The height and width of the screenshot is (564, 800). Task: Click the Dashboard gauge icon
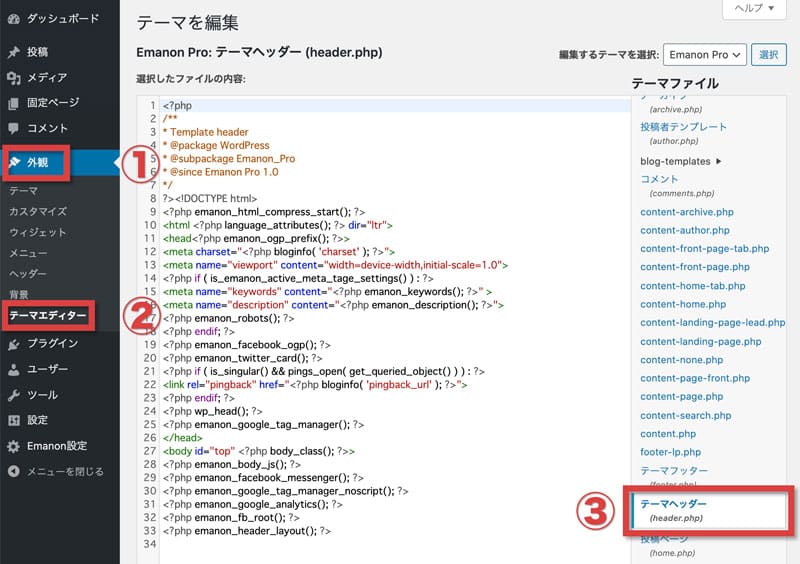point(14,19)
